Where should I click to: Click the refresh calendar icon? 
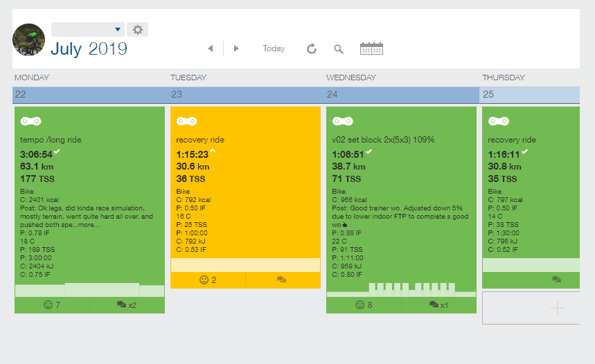pos(312,48)
